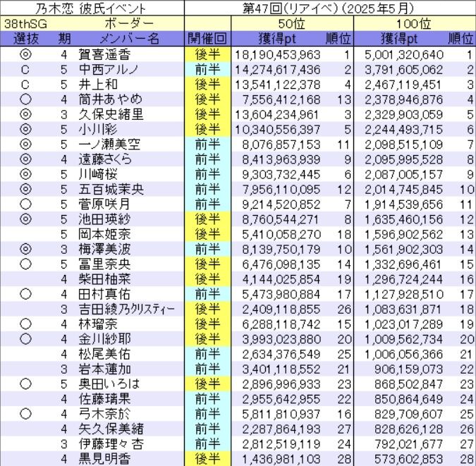Select member name 松尾美佑

[x=104, y=355]
